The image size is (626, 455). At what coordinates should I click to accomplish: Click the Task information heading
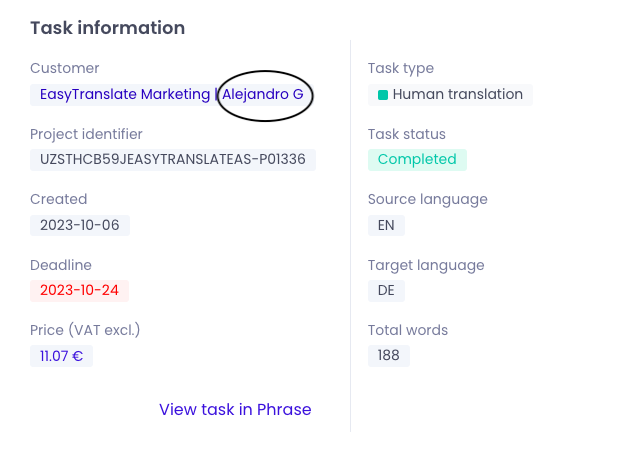click(x=107, y=28)
